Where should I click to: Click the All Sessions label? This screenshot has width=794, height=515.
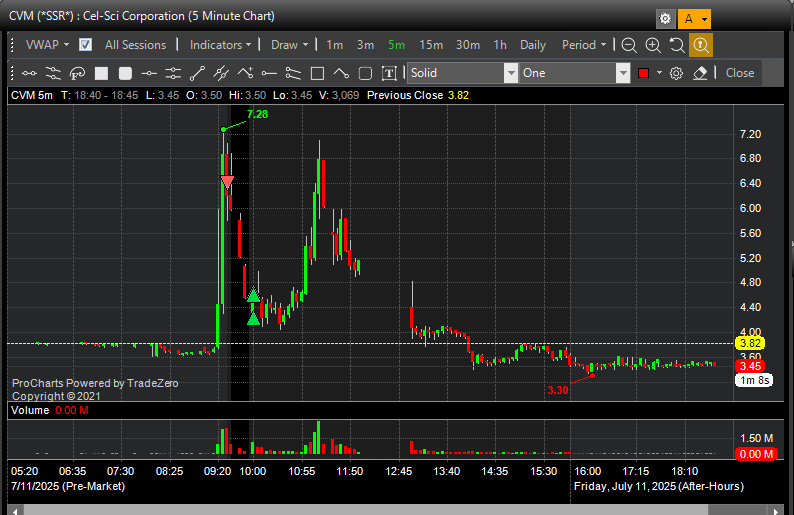click(135, 45)
